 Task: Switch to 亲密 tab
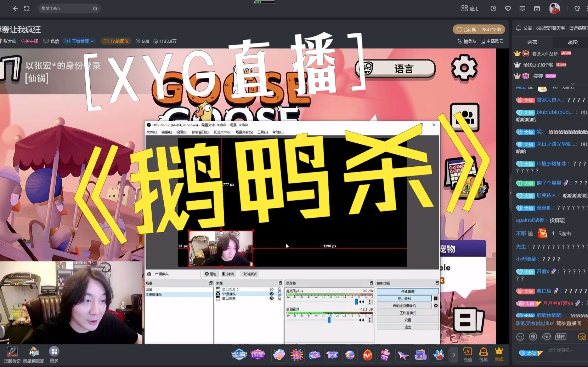(x=532, y=42)
